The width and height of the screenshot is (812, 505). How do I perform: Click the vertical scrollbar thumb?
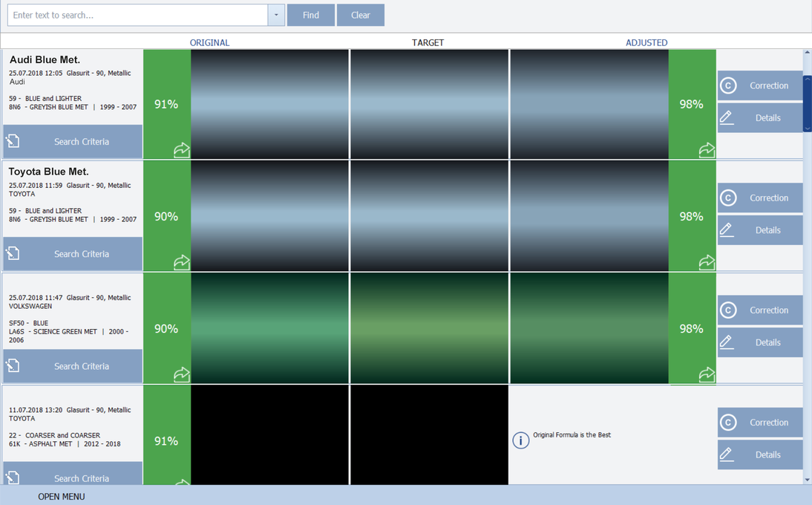pos(808,103)
